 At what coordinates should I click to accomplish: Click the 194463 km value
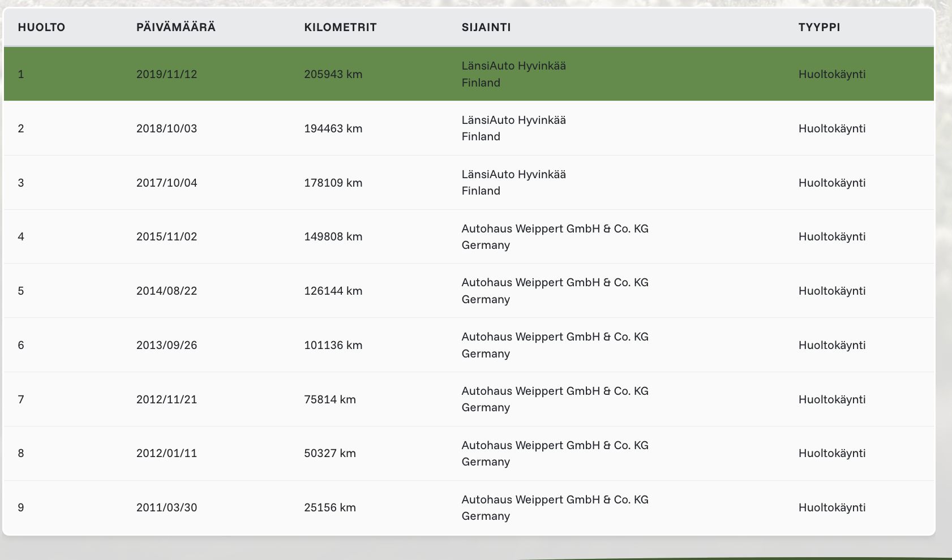coord(333,128)
